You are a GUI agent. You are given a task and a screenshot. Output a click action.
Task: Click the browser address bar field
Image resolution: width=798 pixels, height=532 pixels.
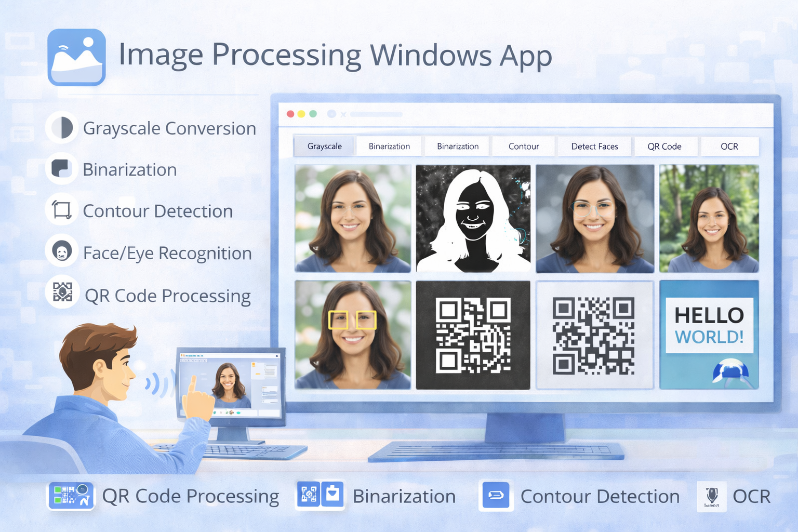376,114
